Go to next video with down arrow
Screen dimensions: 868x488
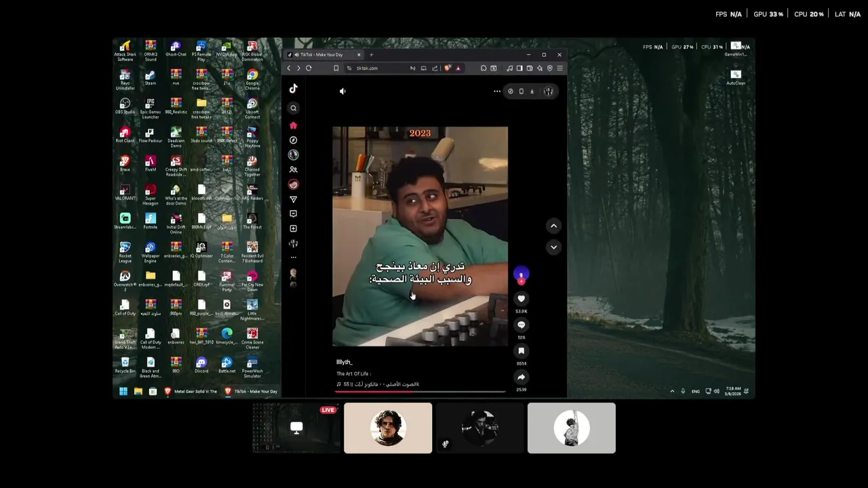pos(553,247)
